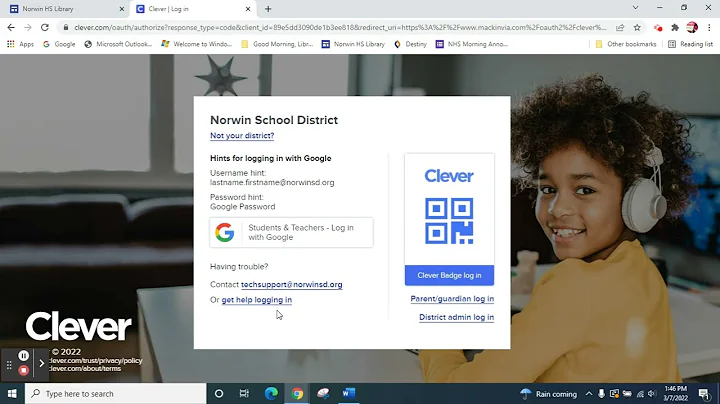Open the Chrome profile avatar

pyautogui.click(x=692, y=28)
